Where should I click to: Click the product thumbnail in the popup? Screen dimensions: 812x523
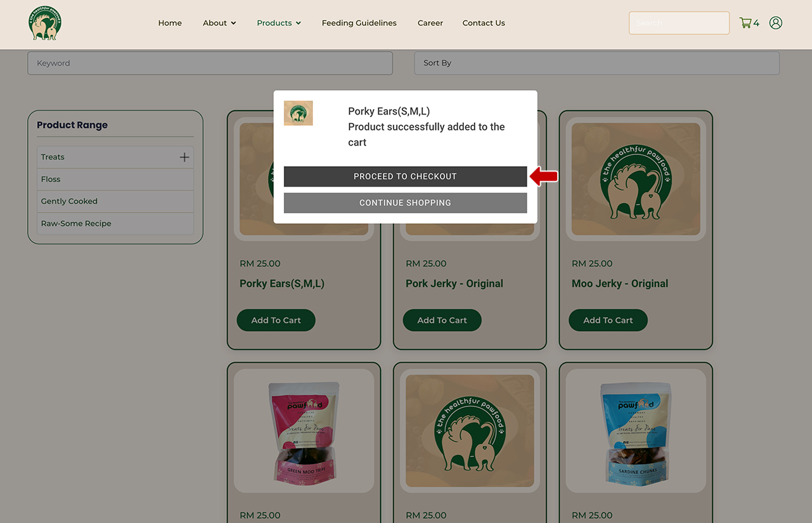click(298, 113)
